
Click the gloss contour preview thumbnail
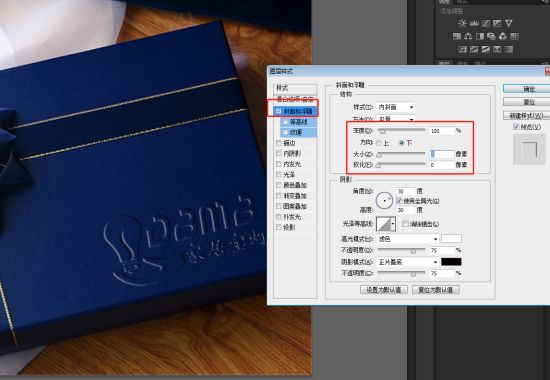383,224
